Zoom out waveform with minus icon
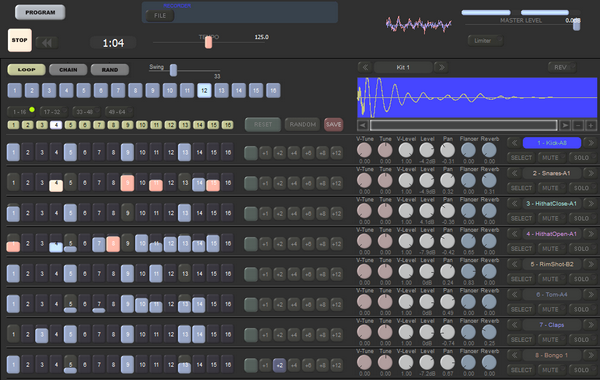 tap(578, 125)
